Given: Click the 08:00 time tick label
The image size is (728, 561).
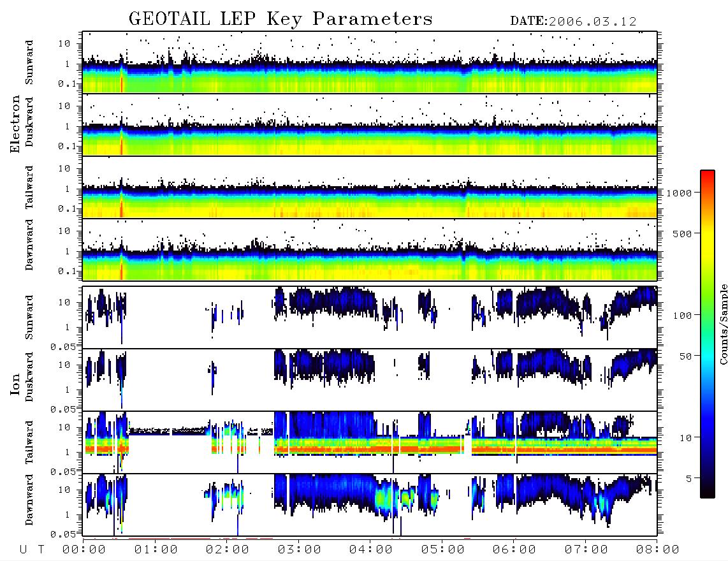Looking at the screenshot, I should (x=658, y=550).
